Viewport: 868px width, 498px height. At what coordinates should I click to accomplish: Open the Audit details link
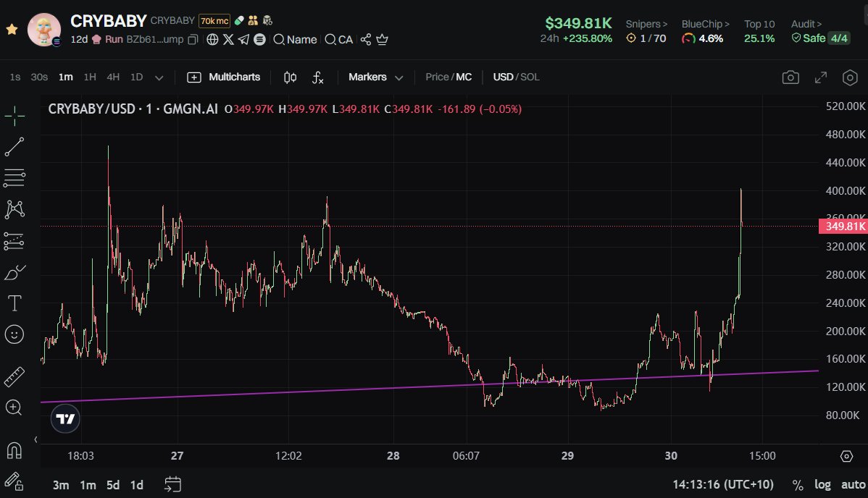pyautogui.click(x=806, y=24)
